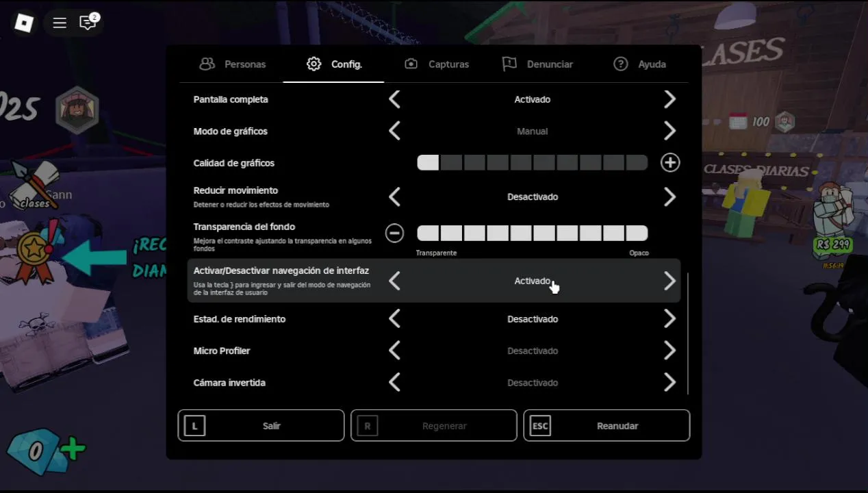Click right arrow for Reducir movimiento
This screenshot has width=868, height=493.
tap(669, 197)
